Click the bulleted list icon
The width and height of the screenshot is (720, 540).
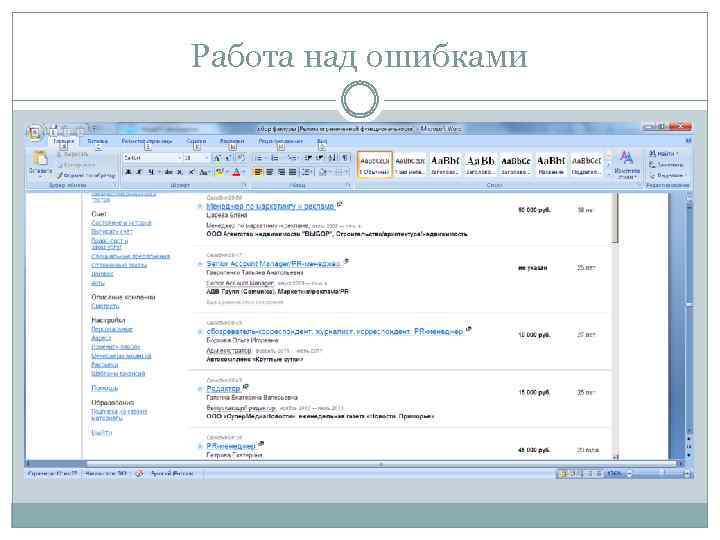[x=259, y=158]
